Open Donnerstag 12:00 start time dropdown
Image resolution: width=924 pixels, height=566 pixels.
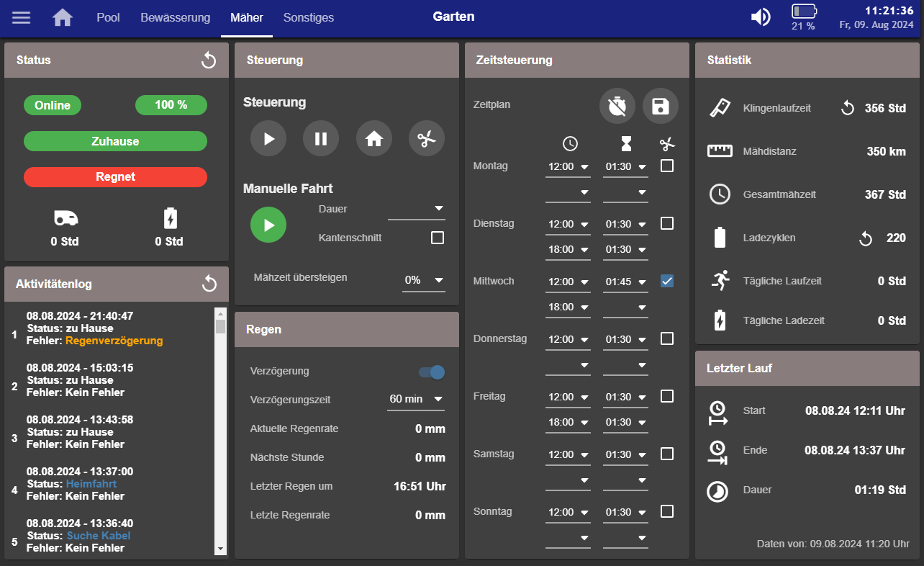pyautogui.click(x=568, y=340)
